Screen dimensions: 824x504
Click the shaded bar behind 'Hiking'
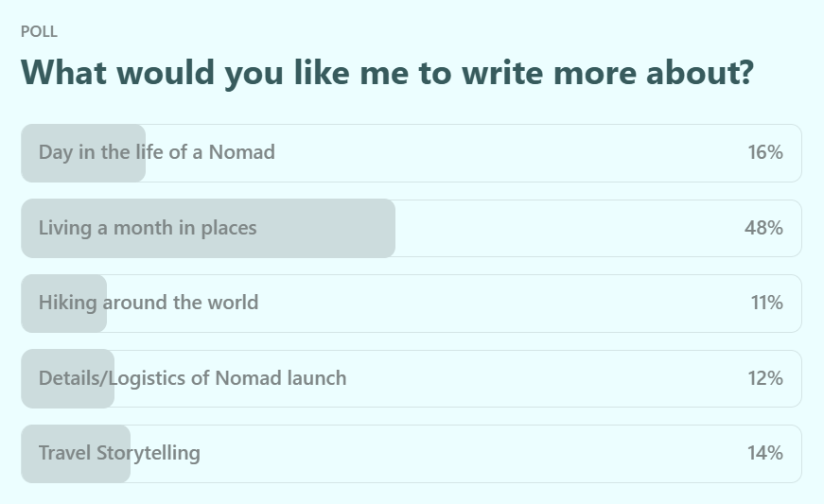pos(63,304)
